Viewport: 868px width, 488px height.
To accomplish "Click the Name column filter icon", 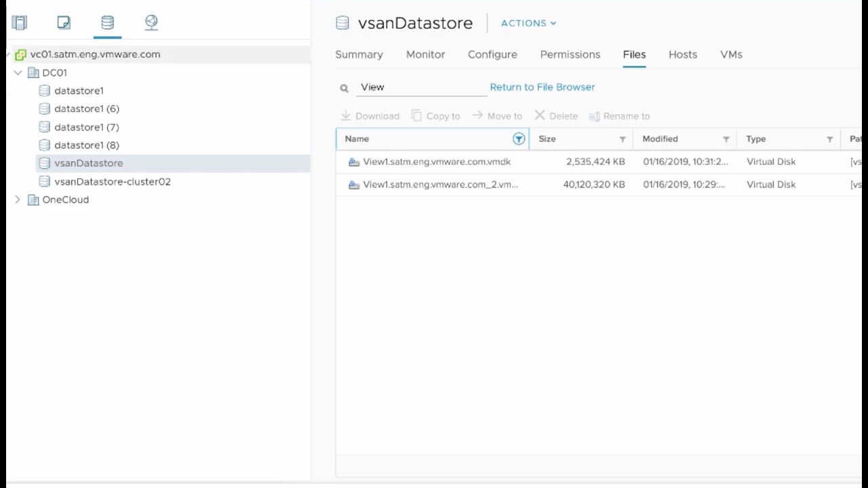I will pyautogui.click(x=519, y=139).
